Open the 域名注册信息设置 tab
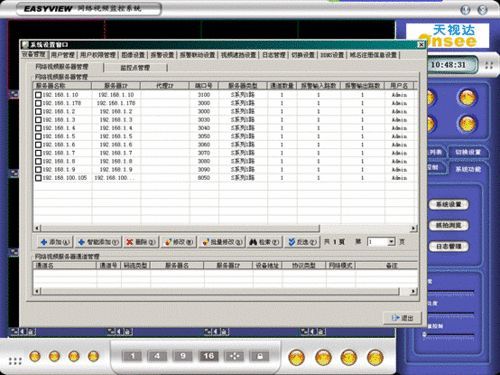The image size is (500, 375). tap(373, 55)
